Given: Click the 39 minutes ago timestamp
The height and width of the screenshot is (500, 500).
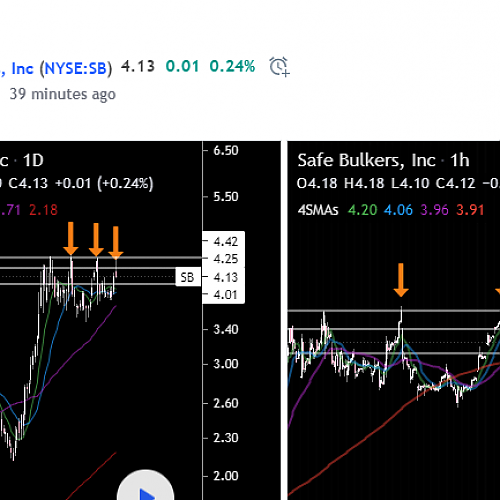Looking at the screenshot, I should point(63,94).
